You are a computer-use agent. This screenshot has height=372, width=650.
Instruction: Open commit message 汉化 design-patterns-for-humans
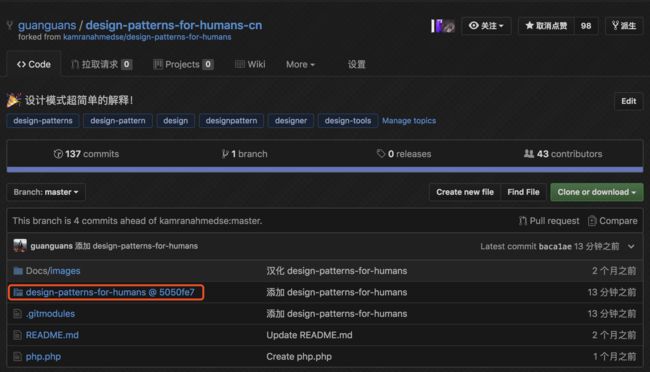[x=337, y=271]
